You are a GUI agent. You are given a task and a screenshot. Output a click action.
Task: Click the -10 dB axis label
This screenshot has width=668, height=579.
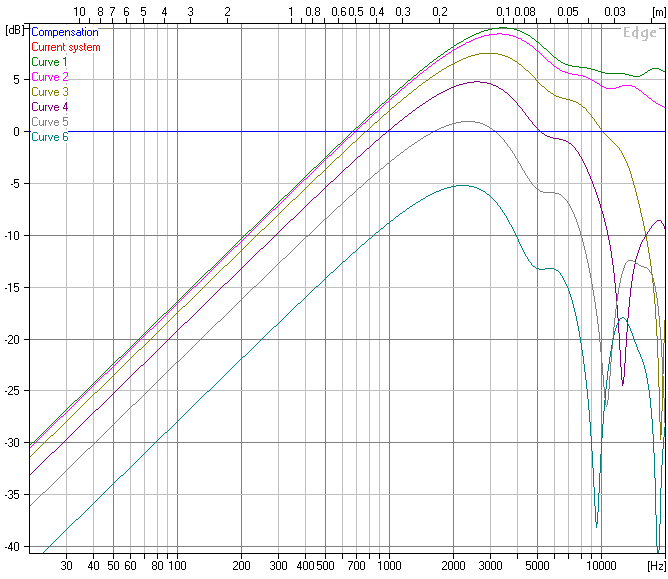point(12,236)
